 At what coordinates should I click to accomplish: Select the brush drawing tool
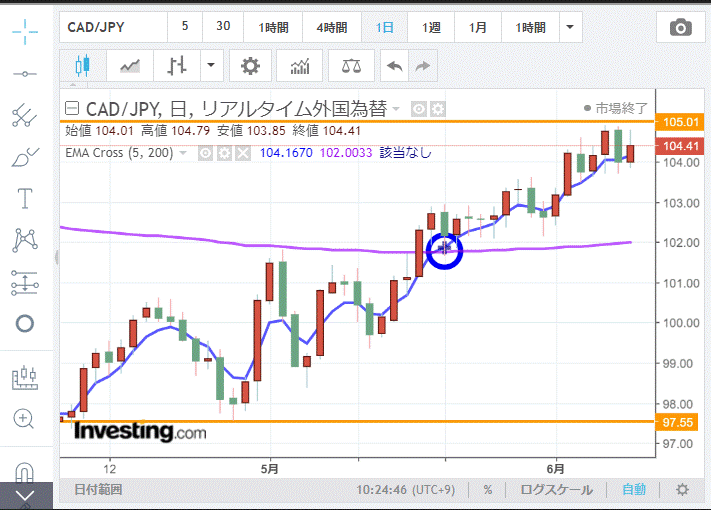click(25, 157)
